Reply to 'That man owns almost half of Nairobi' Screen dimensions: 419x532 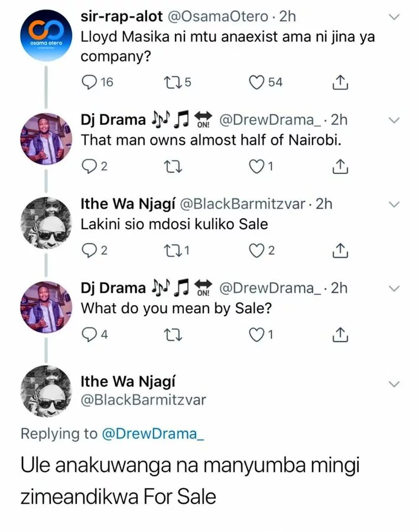(87, 166)
